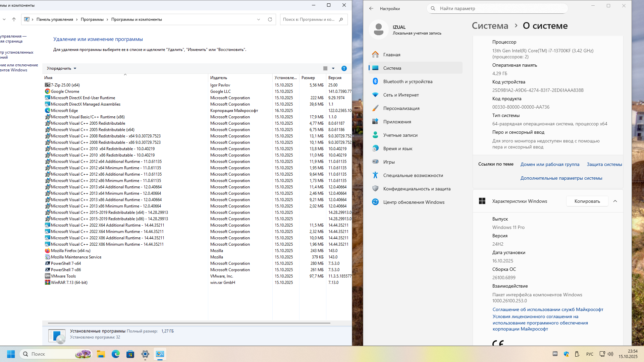Screen dimensions: 644x362
Task: Open Microsoft Edge from the taskbar
Action: (115, 354)
